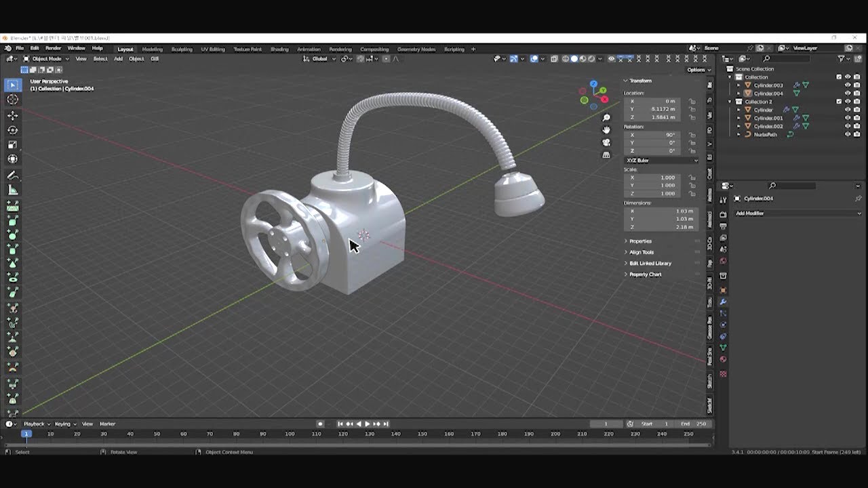Jump to the timeline end frame button
This screenshot has height=488, width=868.
click(x=386, y=424)
